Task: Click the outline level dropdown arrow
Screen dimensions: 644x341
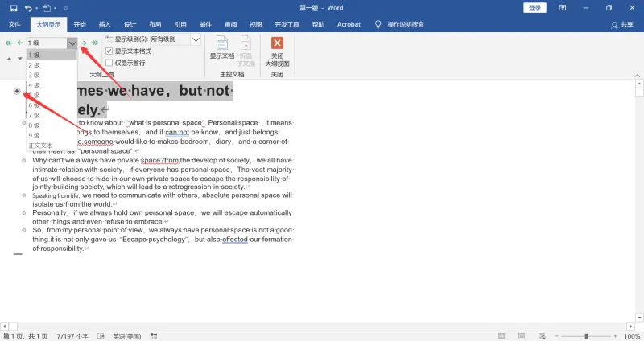Action: (x=72, y=43)
